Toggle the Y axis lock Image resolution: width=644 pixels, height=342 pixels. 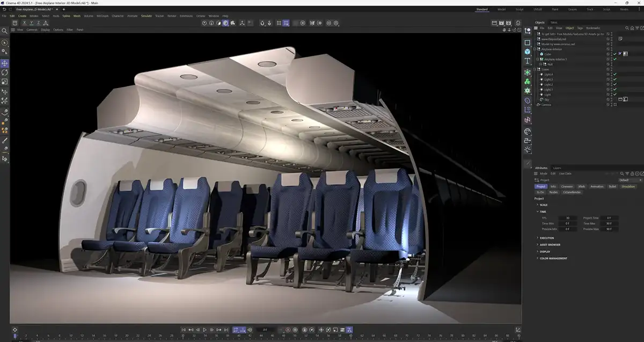[31, 23]
